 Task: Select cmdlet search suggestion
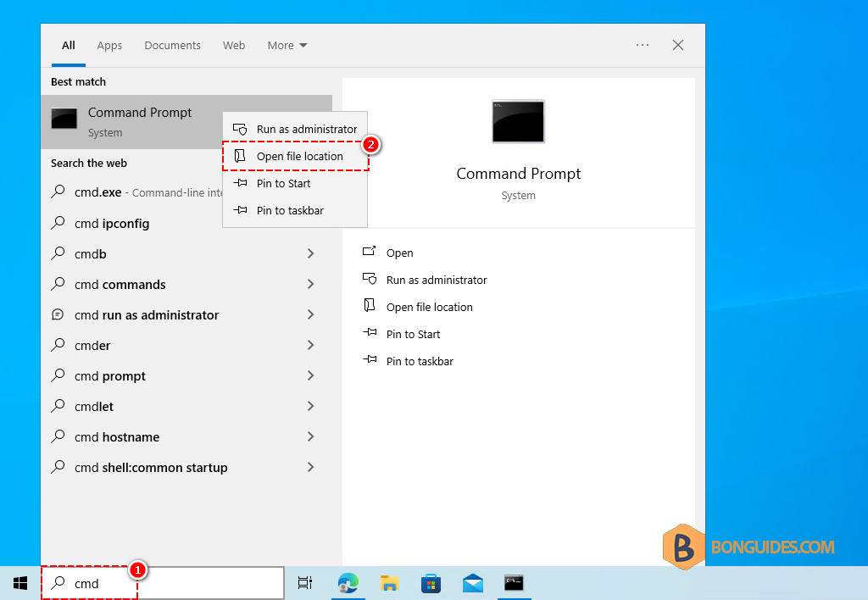186,406
